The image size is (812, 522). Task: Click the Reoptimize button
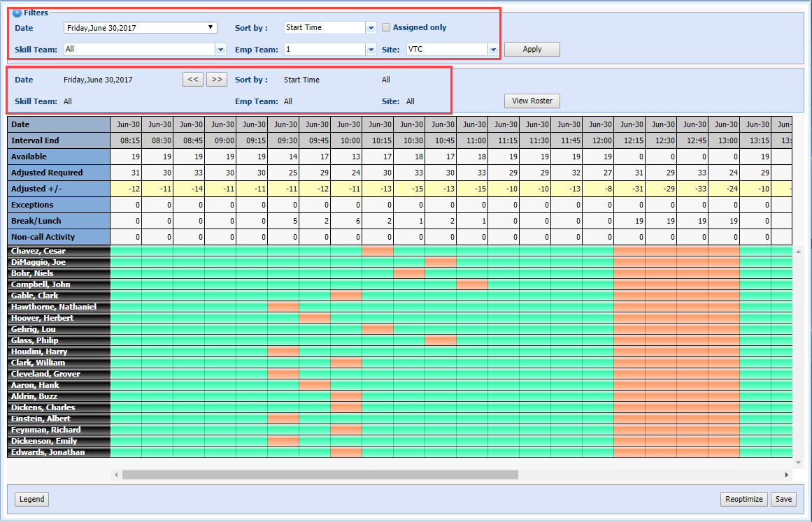(743, 499)
